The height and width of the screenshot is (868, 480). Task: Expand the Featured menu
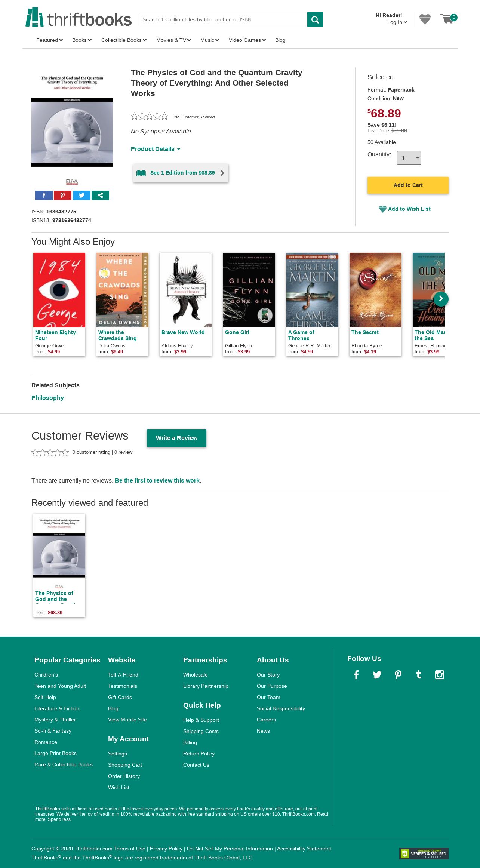pyautogui.click(x=49, y=40)
